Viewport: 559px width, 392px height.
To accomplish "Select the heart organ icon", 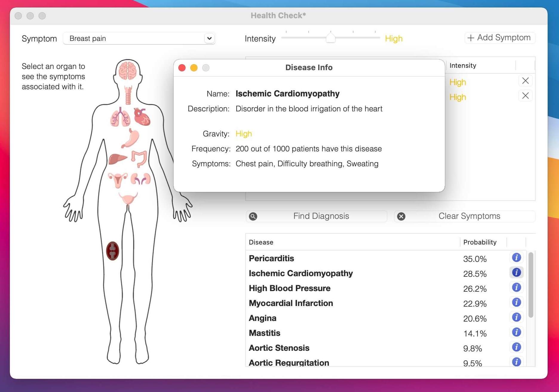I will [x=142, y=116].
